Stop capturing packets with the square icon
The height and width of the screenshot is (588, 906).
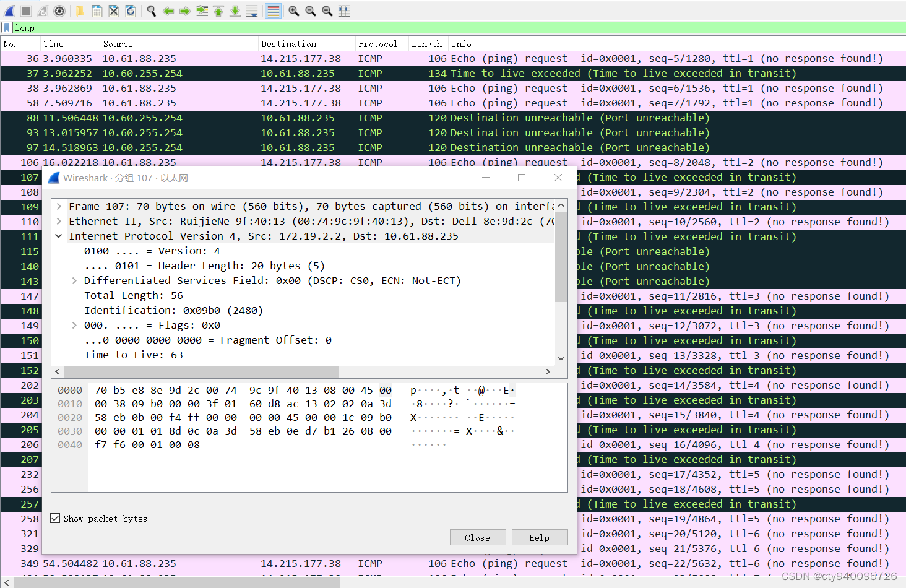click(x=26, y=11)
